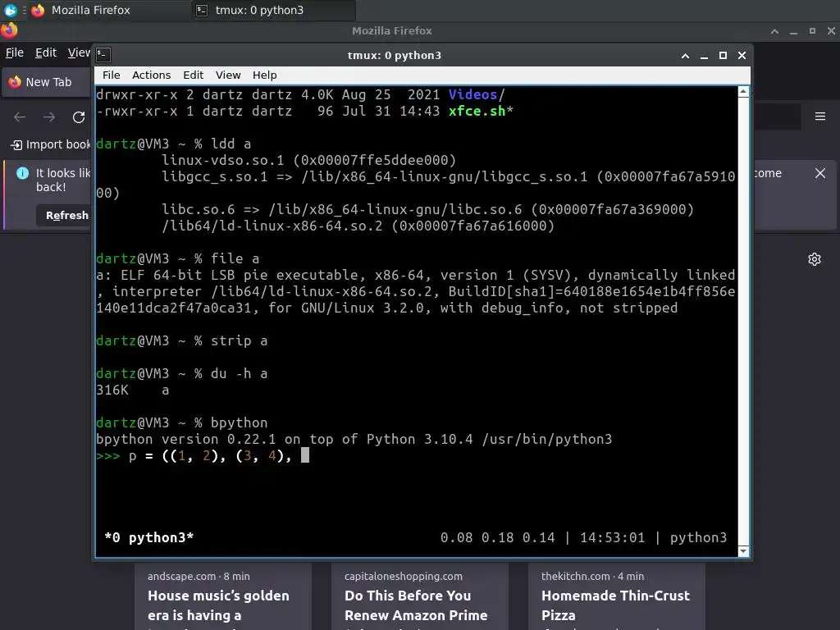Open Do This Before You Renew Amazon Prime

(416, 605)
